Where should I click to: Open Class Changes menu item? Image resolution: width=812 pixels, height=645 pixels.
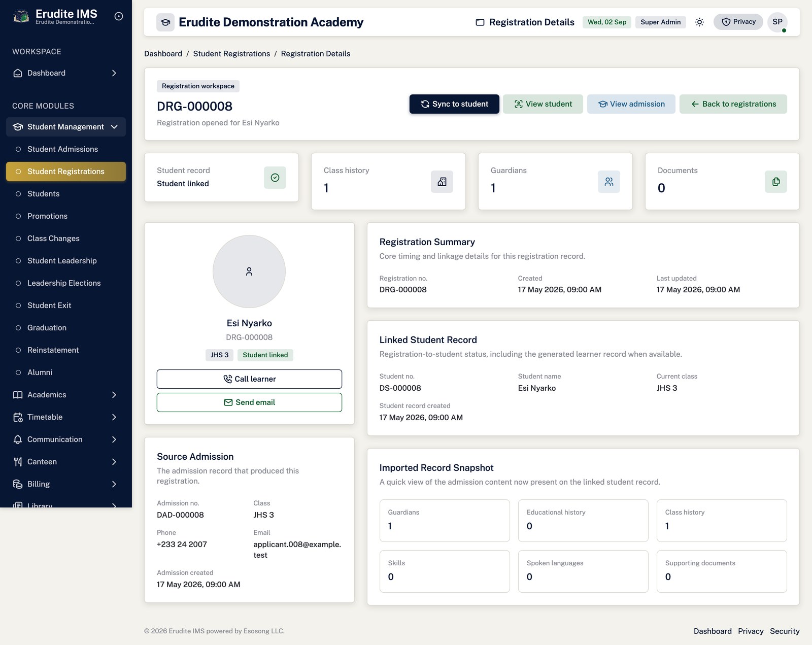click(66, 239)
